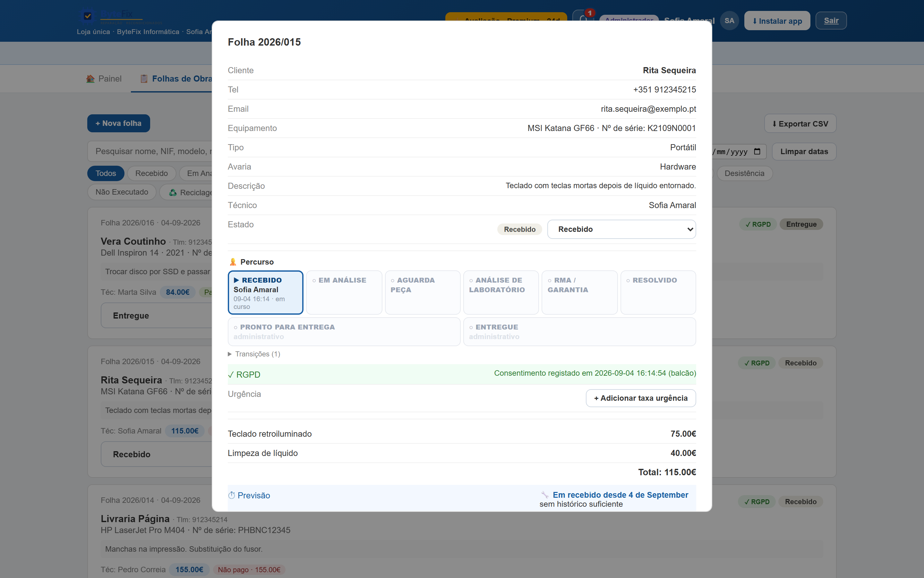Open the Painel tab

point(104,79)
